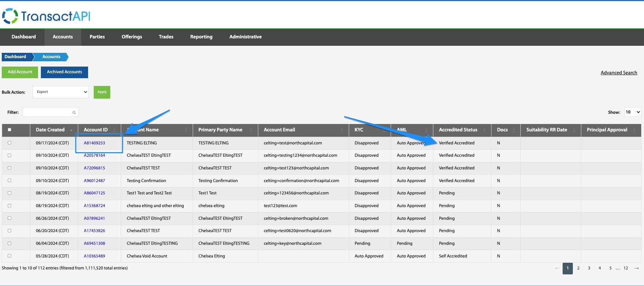
Task: Open the Accounts menu item
Action: 63,37
